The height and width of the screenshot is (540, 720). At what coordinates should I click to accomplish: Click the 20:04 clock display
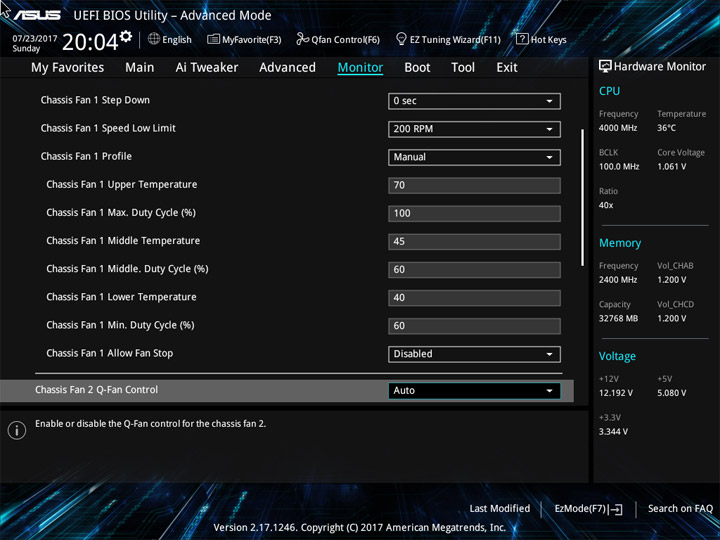click(90, 42)
